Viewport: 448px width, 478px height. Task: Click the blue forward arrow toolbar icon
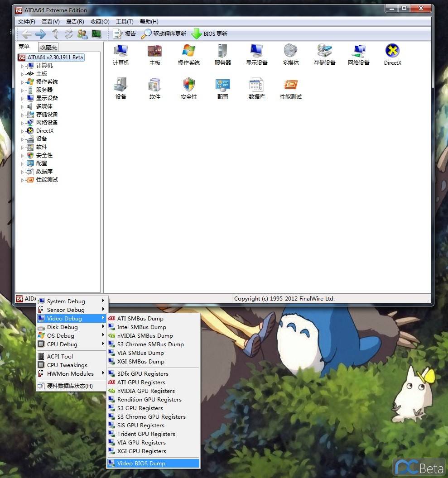coord(41,34)
